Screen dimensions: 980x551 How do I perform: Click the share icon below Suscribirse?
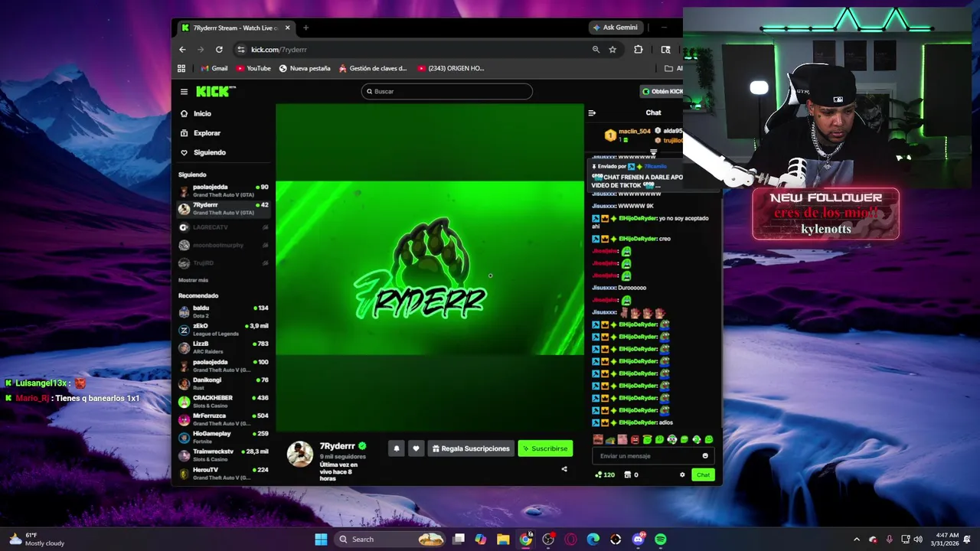coord(564,469)
